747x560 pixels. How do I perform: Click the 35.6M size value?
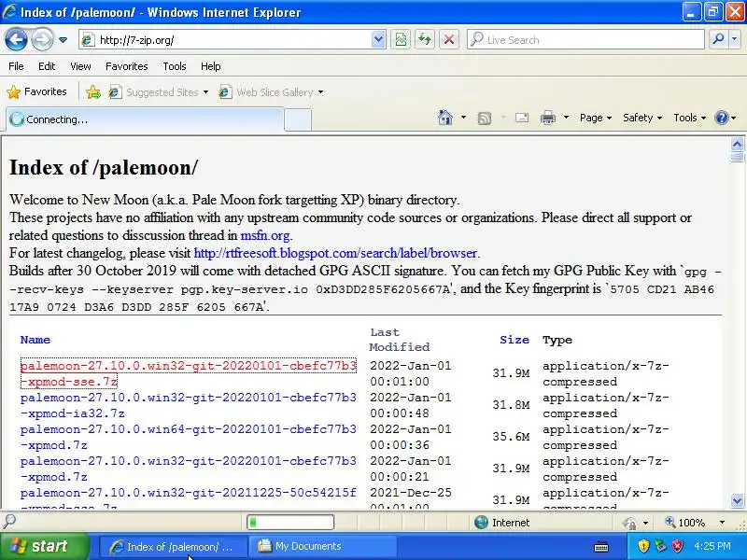511,437
